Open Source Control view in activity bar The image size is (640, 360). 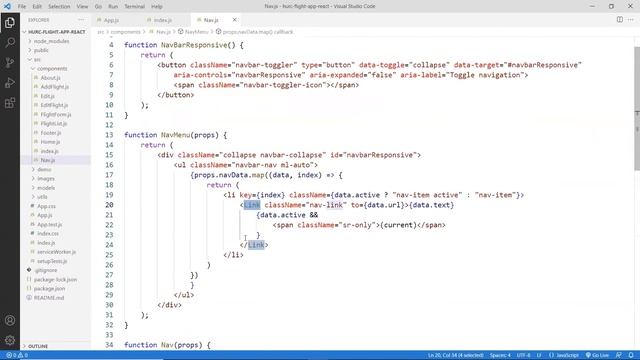(10, 62)
